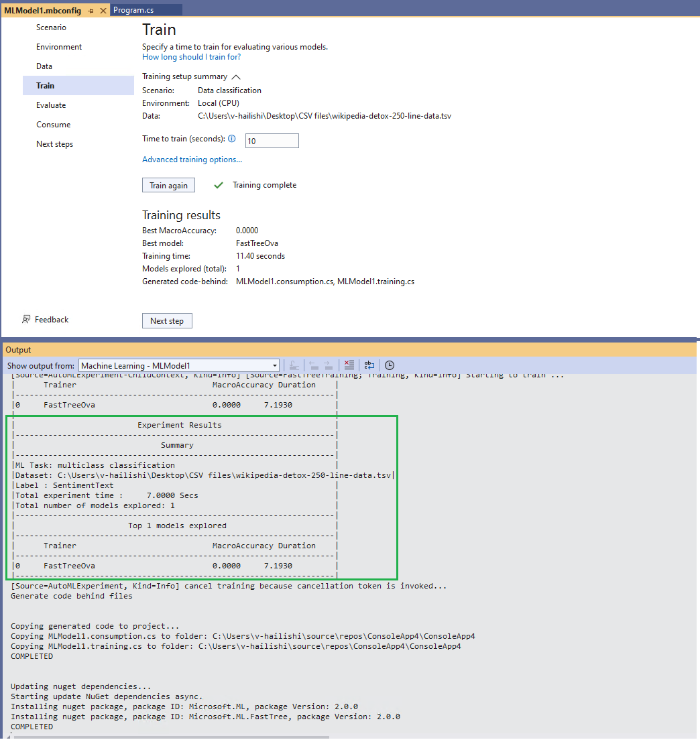The height and width of the screenshot is (742, 700).
Task: Click inside the Time to train seconds field
Action: pyautogui.click(x=272, y=140)
